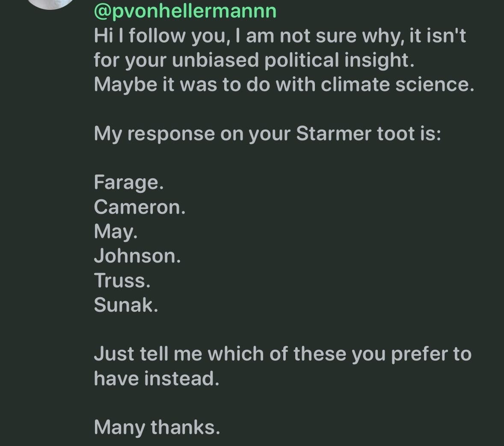This screenshot has height=446, width=504.
Task: Click the name 'Sunak.' in the list
Action: point(126,305)
